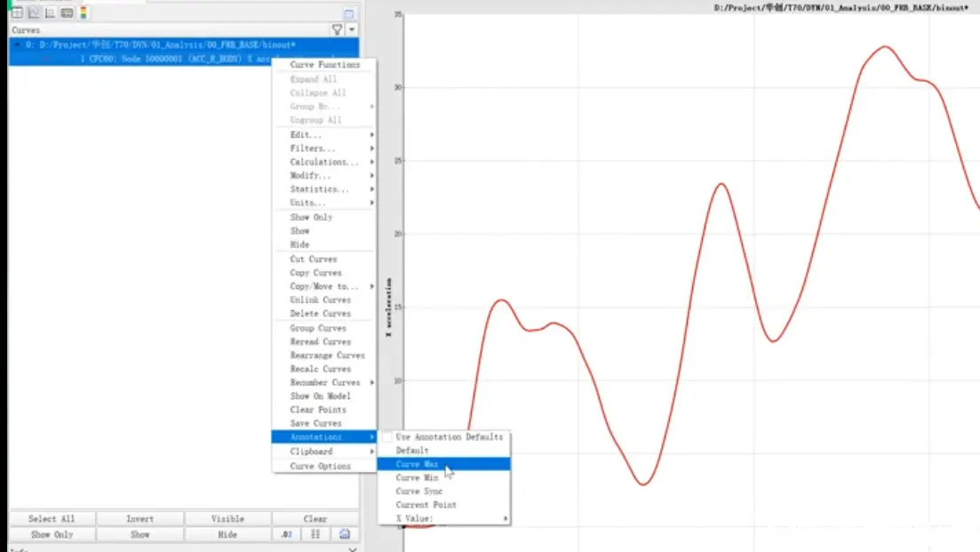The image size is (980, 552).
Task: Click the home icon near Hide button
Action: 345,534
